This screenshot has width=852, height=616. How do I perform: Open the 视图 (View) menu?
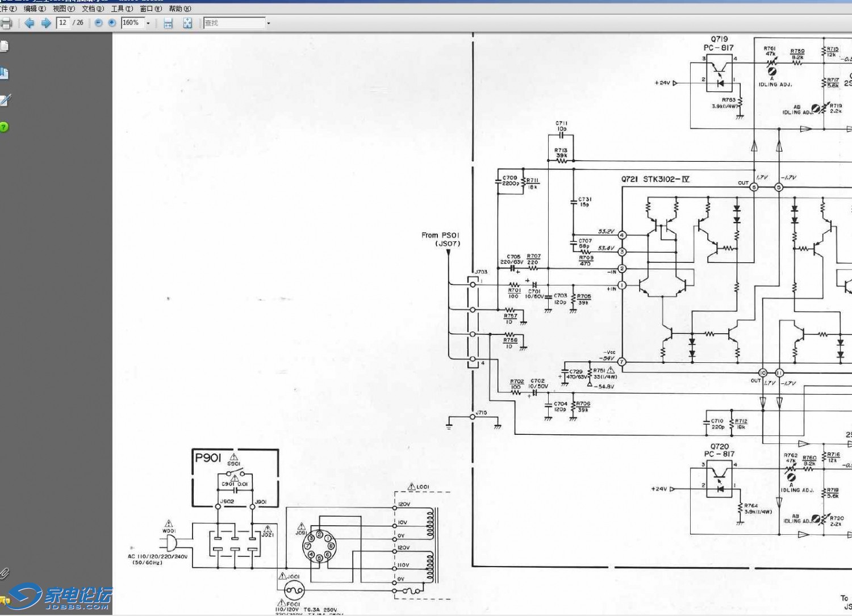[x=64, y=9]
